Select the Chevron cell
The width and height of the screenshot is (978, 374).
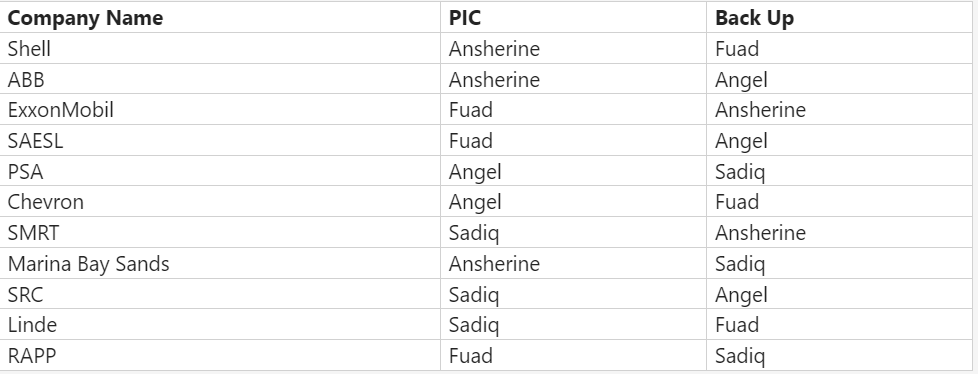point(220,201)
